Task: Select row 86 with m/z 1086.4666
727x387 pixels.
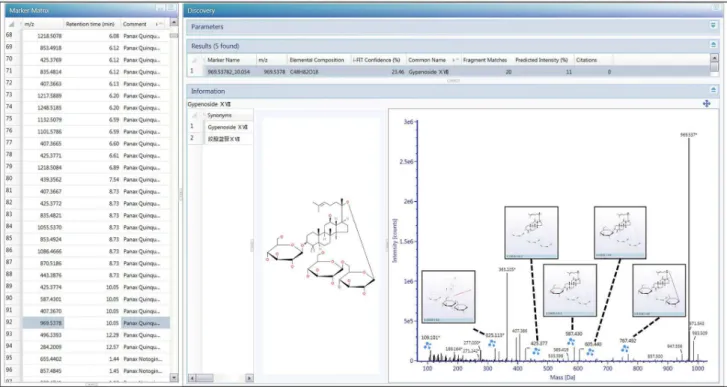Action: pos(88,251)
